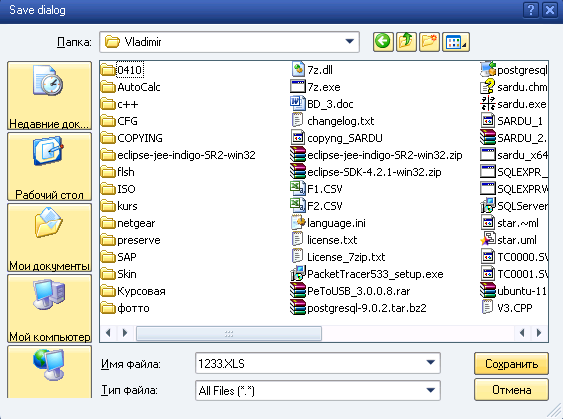Select the 7z.dll file
Viewport: 563px width, 419px height.
[312, 70]
